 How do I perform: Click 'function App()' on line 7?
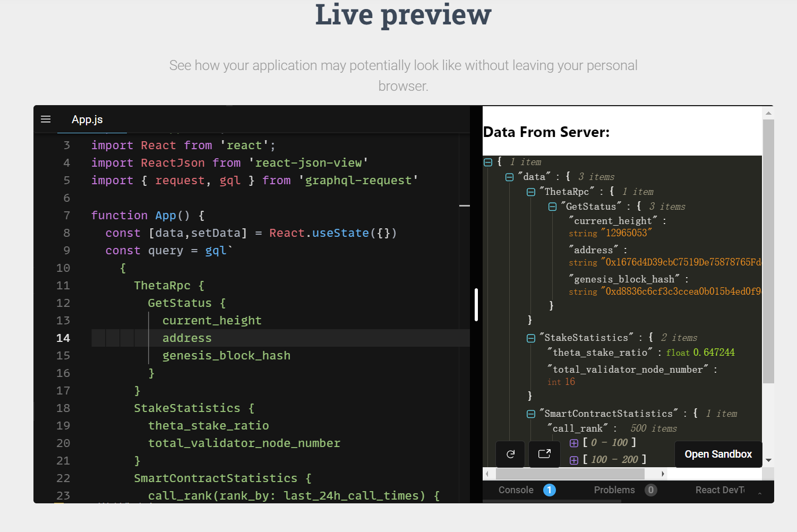pyautogui.click(x=141, y=216)
